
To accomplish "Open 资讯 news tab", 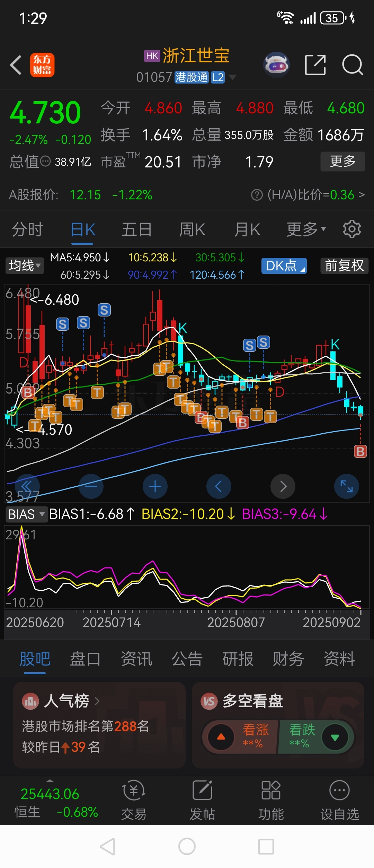I will click(x=136, y=659).
